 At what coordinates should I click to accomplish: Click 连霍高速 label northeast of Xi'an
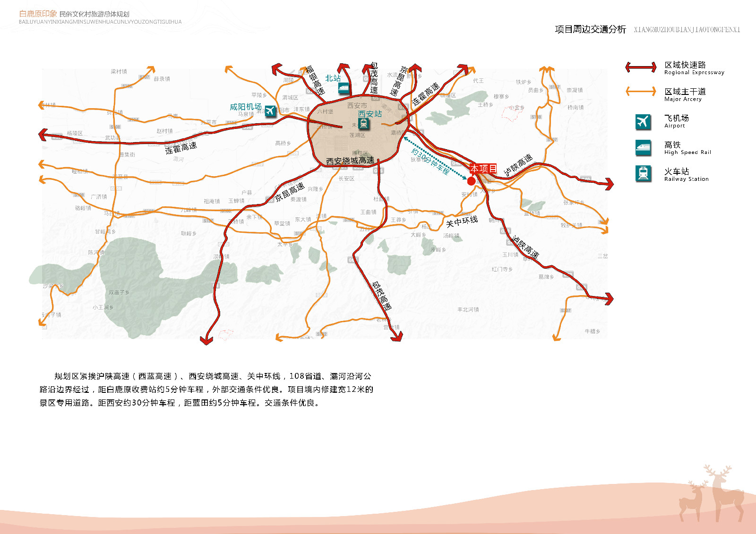click(x=426, y=94)
